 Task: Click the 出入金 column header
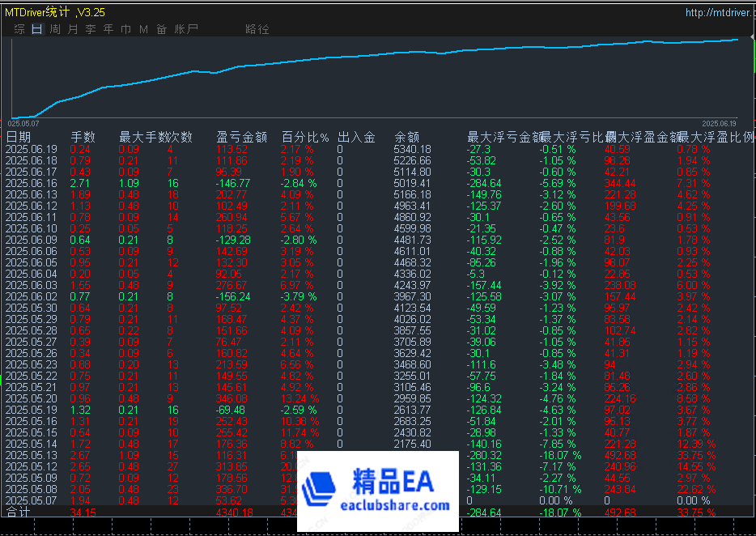pyautogui.click(x=356, y=138)
